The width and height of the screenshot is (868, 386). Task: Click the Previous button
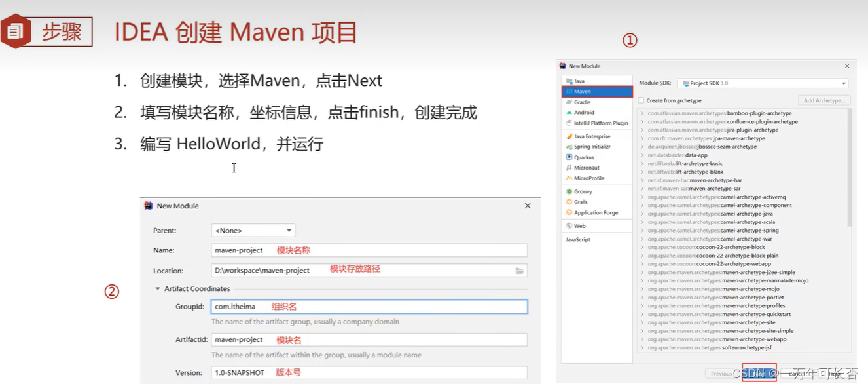pos(721,374)
